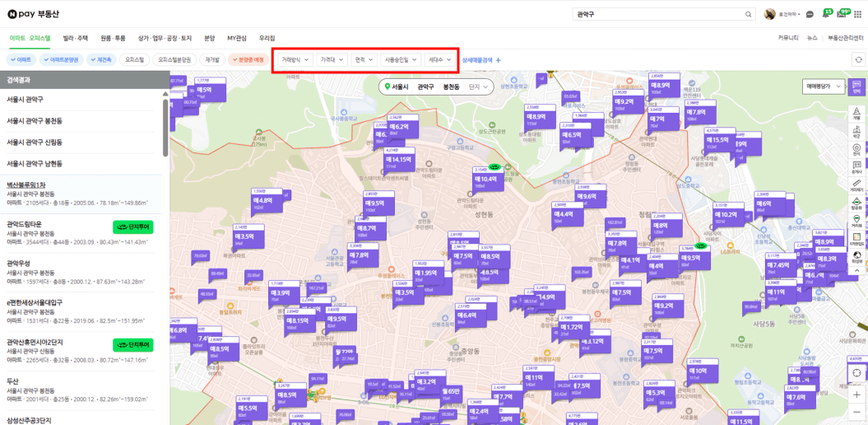Click the search magnifier icon
Image resolution: width=868 pixels, height=425 pixels.
(x=749, y=15)
